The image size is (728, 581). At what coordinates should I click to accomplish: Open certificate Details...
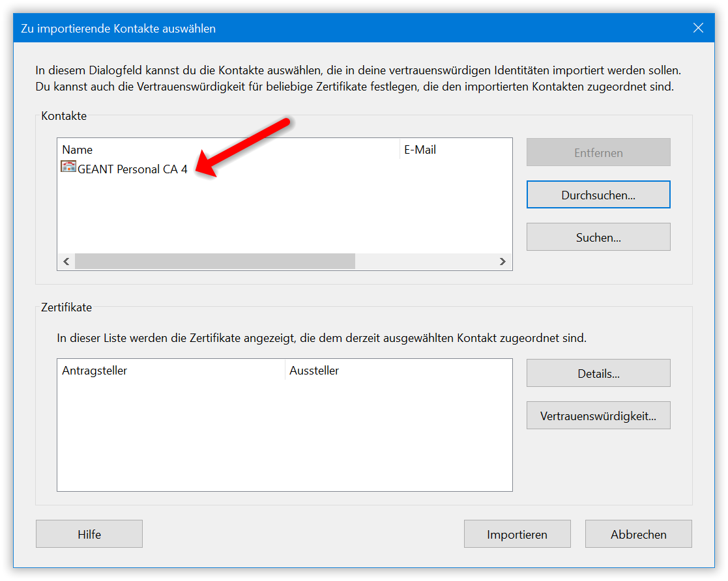(x=598, y=373)
